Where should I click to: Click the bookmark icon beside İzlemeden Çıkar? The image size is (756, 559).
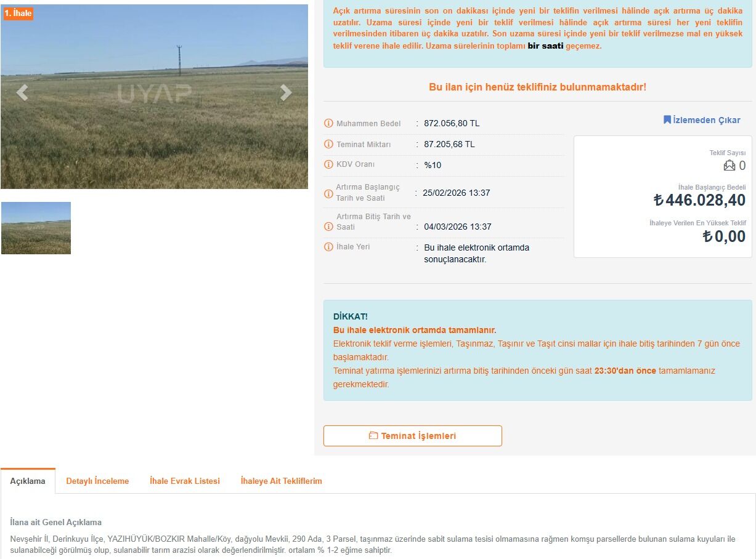tap(667, 119)
